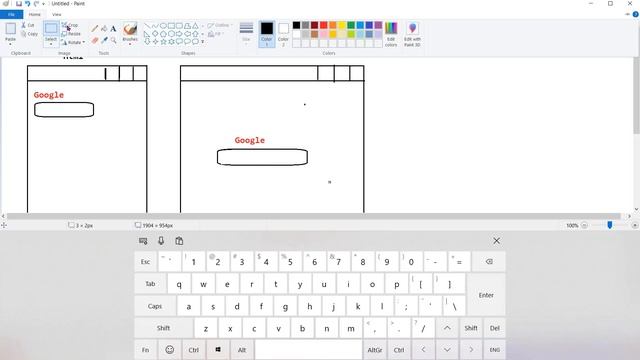Viewport: 640px width, 360px height.
Task: Click the zoom out minus button
Action: click(584, 225)
